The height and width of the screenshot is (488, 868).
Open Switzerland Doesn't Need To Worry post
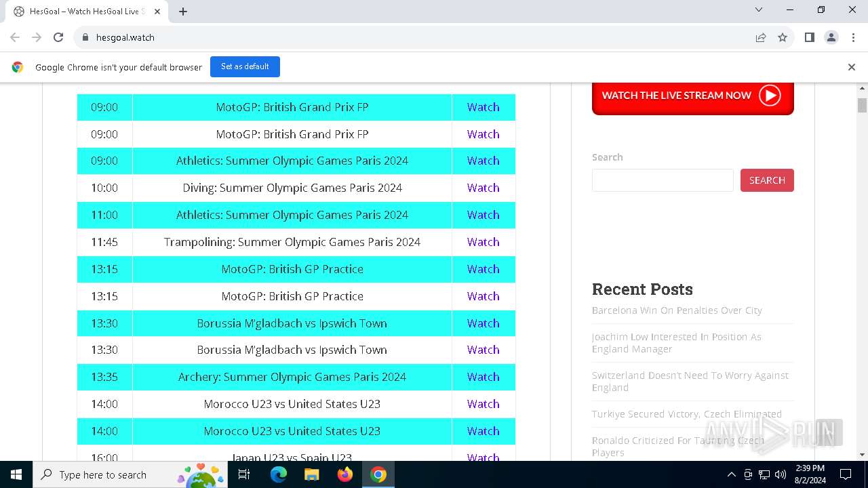point(690,382)
